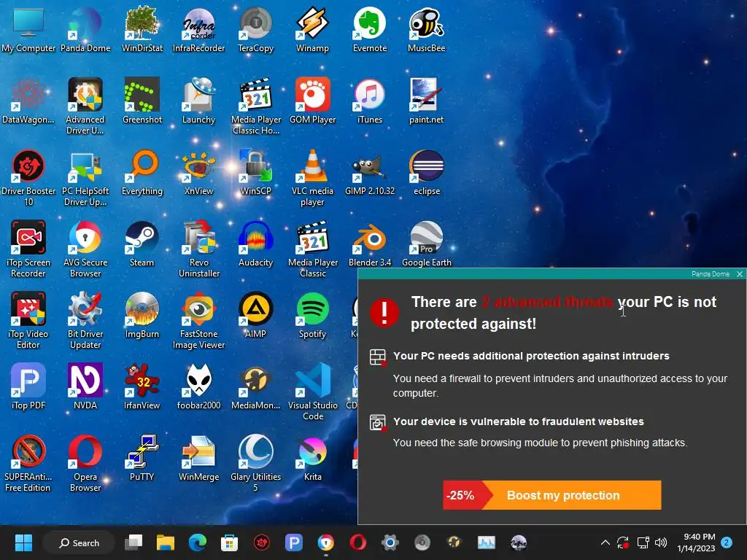The height and width of the screenshot is (560, 747).
Task: Click 'Your PC needs additional protection' heading
Action: (x=531, y=356)
